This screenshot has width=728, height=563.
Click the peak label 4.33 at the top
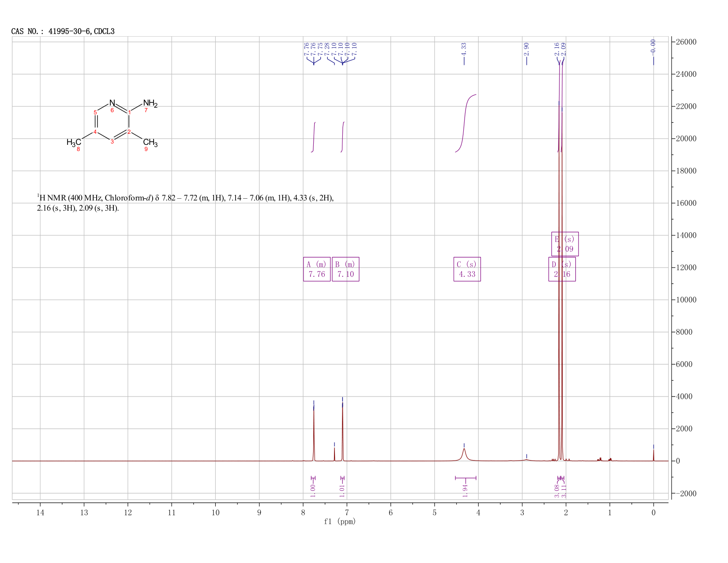[x=464, y=49]
